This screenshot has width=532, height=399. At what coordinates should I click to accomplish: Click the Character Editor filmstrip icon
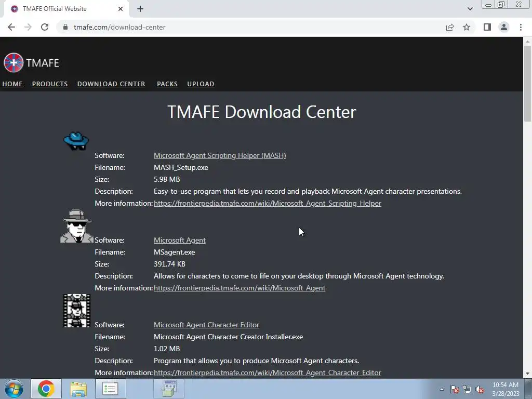click(x=77, y=311)
